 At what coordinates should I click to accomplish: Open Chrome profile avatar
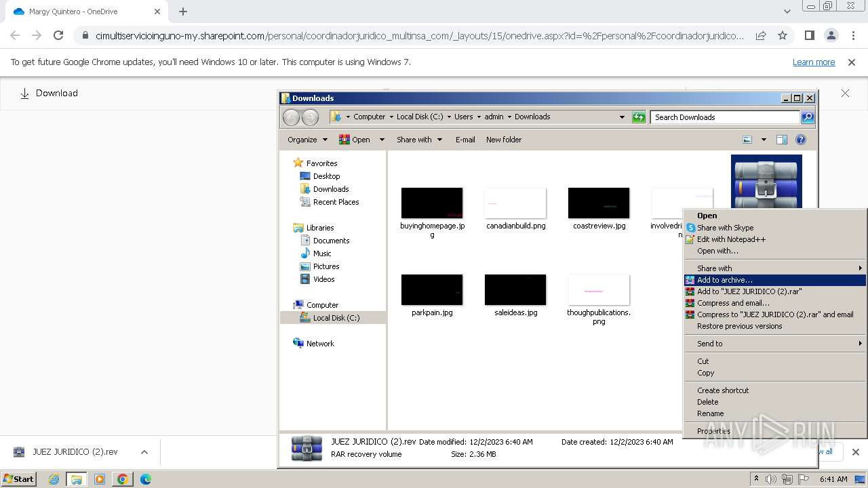tap(831, 35)
